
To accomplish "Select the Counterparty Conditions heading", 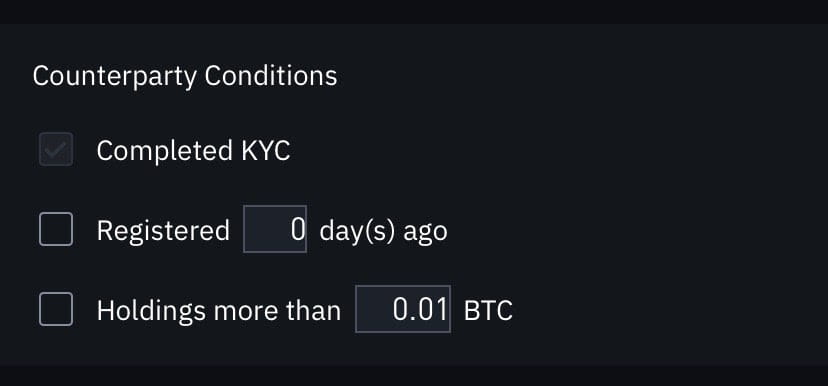I will click(185, 76).
